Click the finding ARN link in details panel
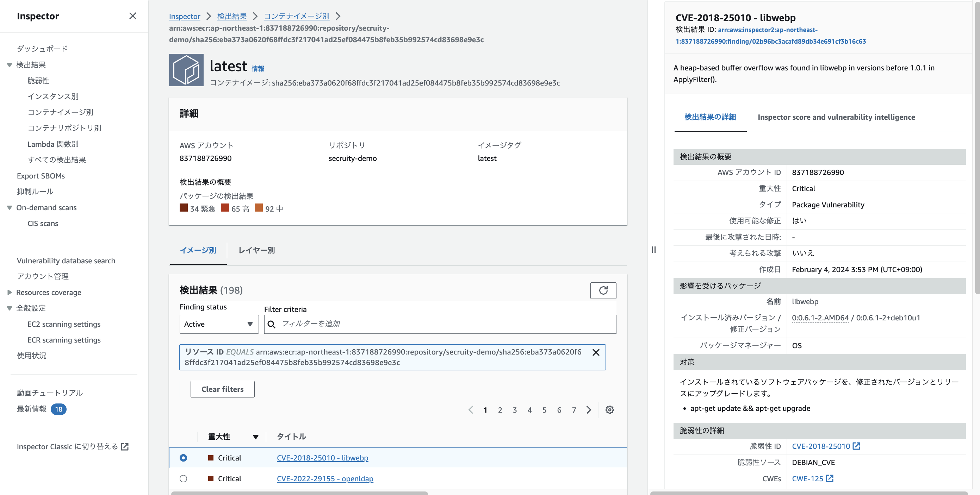980x495 pixels. click(771, 35)
